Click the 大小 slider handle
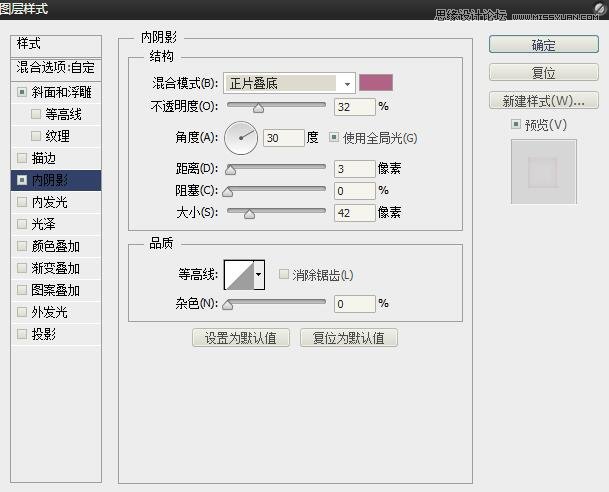This screenshot has width=609, height=492. tap(249, 214)
